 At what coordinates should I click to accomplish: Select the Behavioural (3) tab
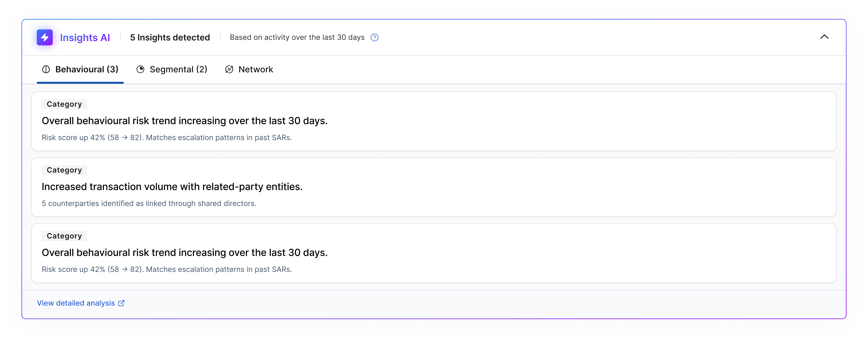(87, 69)
